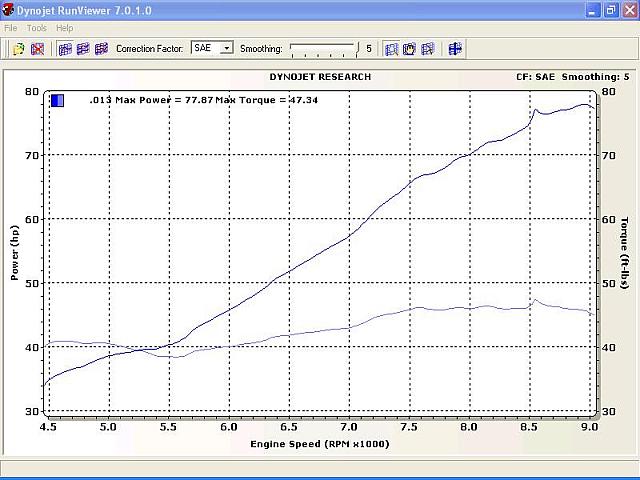Click the blue run color swatch in legend
This screenshot has height=480, width=640.
(58, 100)
